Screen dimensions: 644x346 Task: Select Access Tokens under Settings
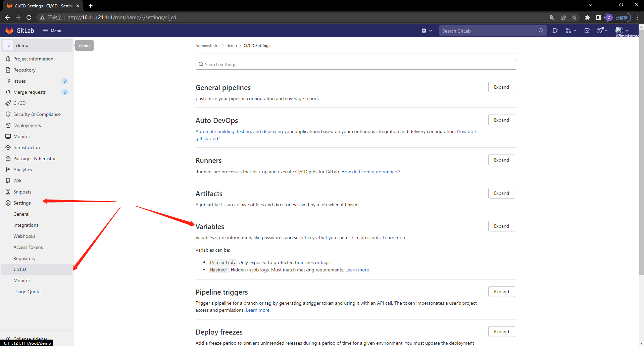(37, 247)
